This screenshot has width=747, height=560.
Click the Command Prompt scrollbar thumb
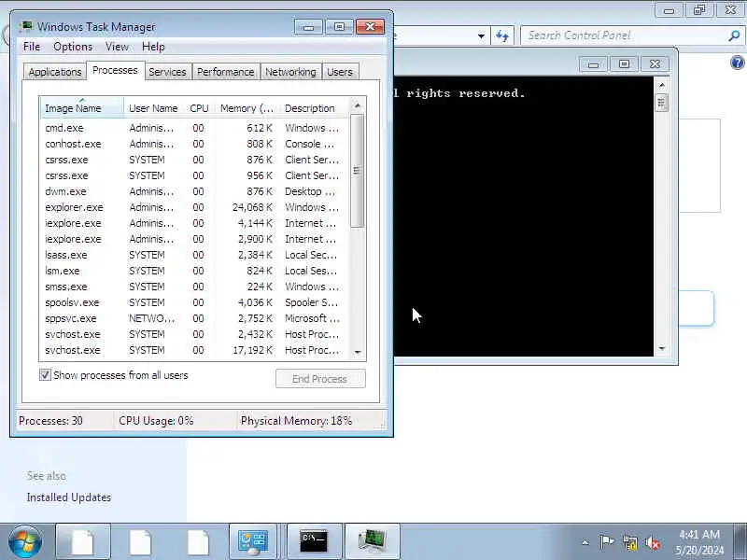coord(662,103)
